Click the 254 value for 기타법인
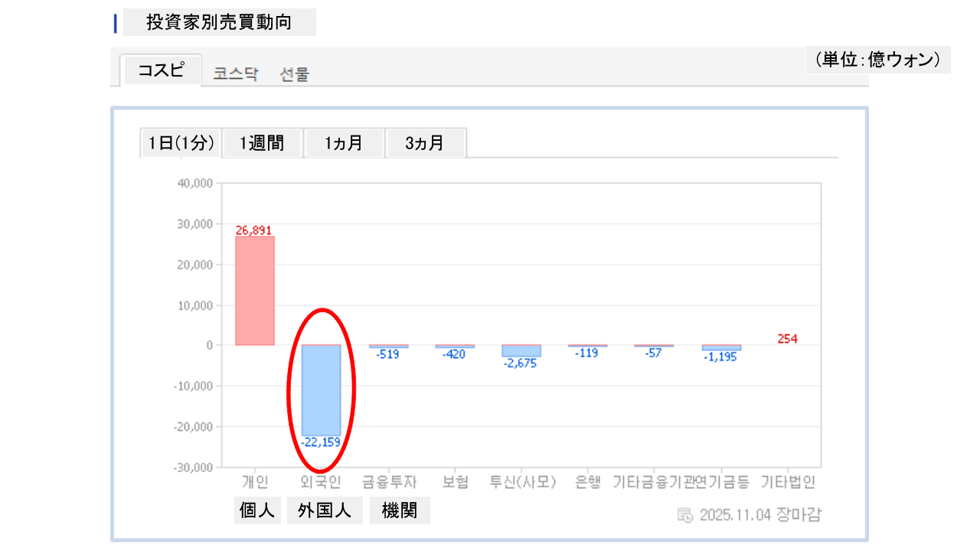 [x=788, y=339]
